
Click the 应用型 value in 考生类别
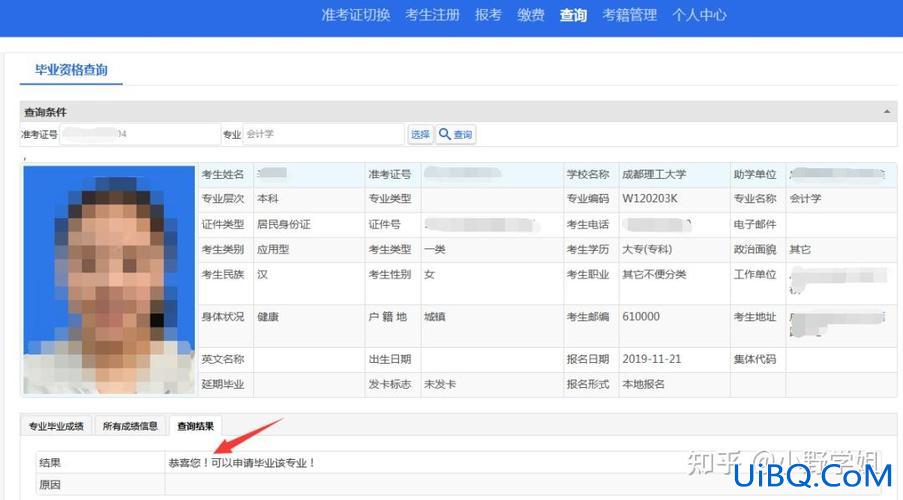(273, 249)
